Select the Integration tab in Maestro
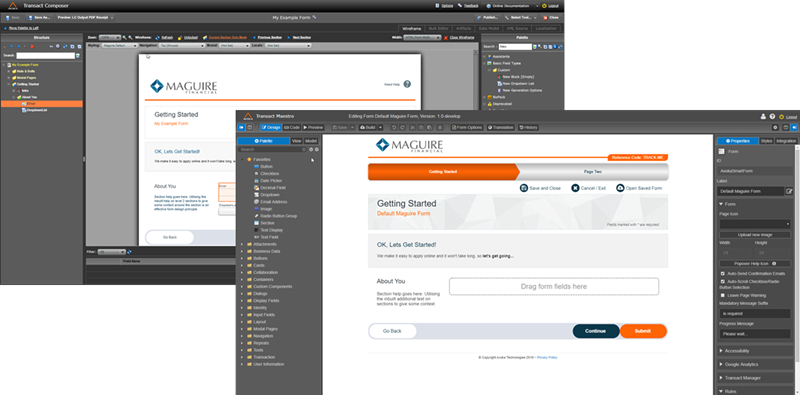The width and height of the screenshot is (800, 395). pyautogui.click(x=786, y=141)
